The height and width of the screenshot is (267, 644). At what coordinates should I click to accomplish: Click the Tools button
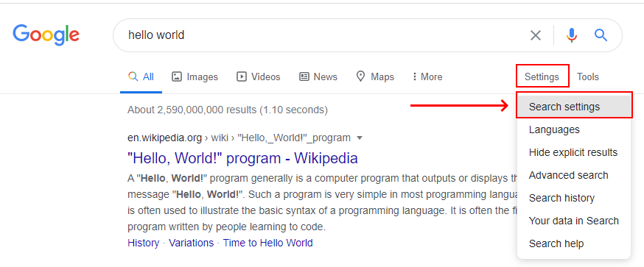pos(588,76)
